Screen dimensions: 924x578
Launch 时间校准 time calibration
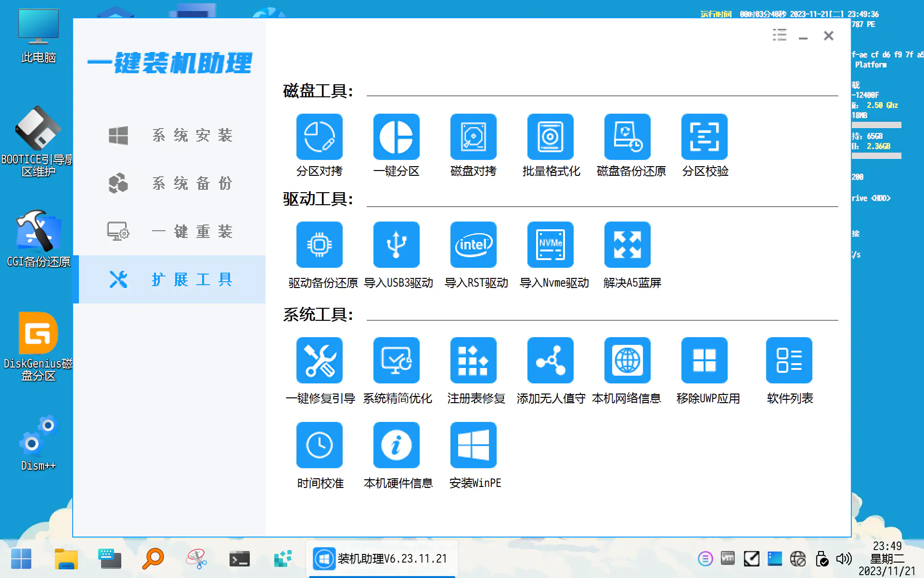[x=319, y=445]
